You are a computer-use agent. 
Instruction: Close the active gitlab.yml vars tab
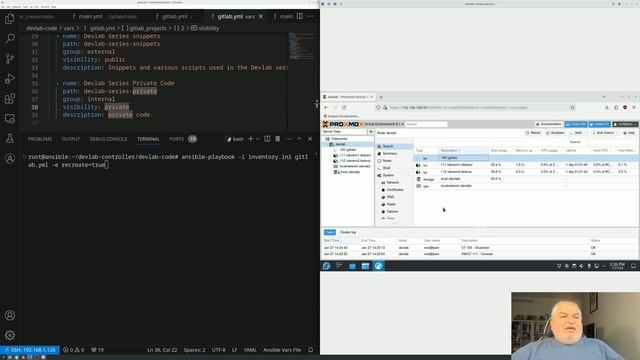261,16
